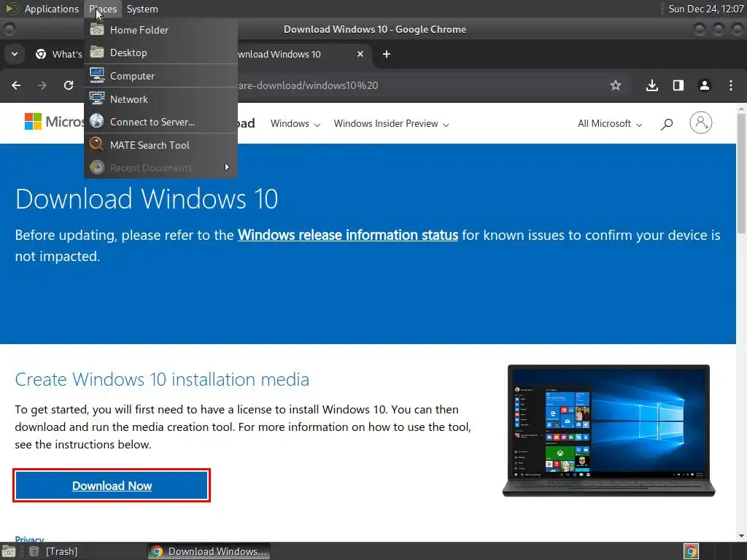The image size is (747, 560).
Task: Open Home Folder from Places menu
Action: [x=160, y=30]
